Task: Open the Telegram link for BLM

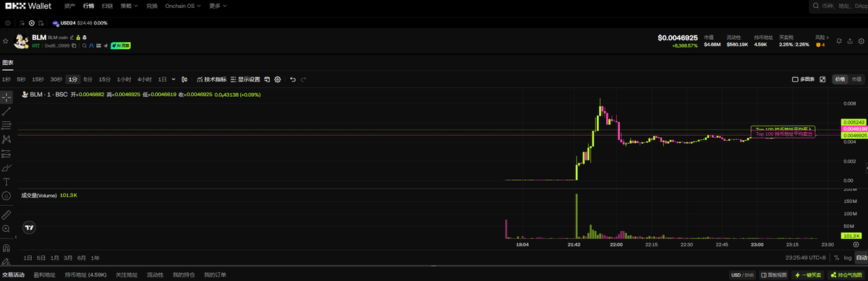Action: pyautogui.click(x=106, y=46)
